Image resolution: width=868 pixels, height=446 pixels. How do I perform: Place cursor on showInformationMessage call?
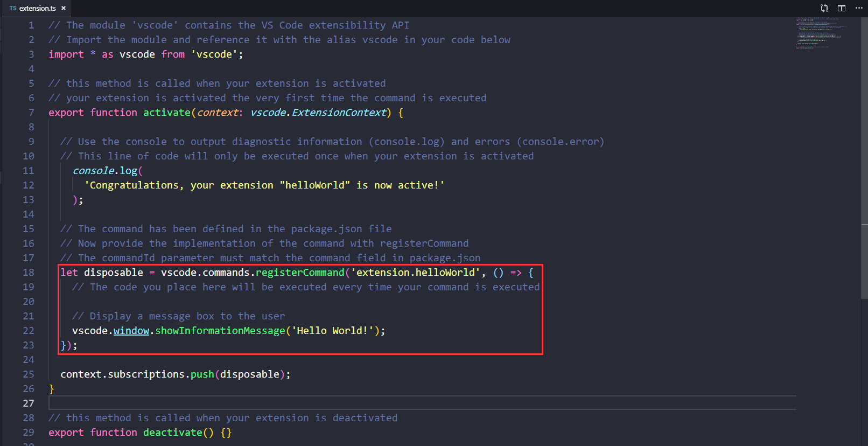(220, 331)
